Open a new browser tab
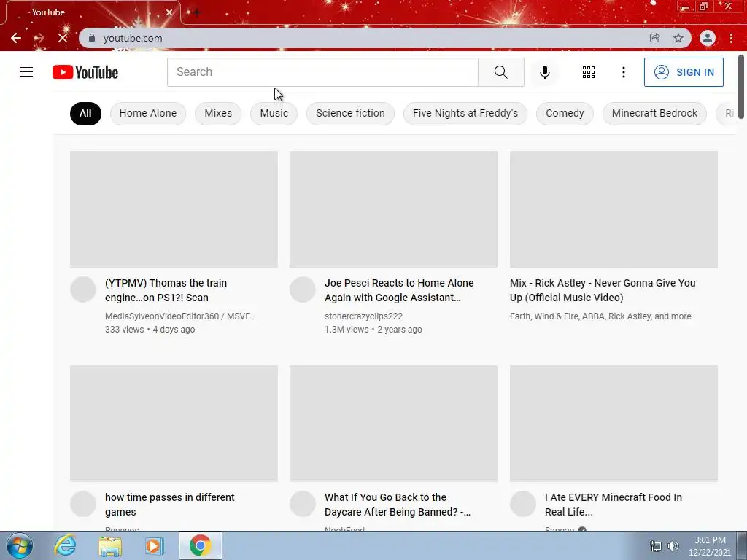The height and width of the screenshot is (560, 747). pyautogui.click(x=196, y=12)
